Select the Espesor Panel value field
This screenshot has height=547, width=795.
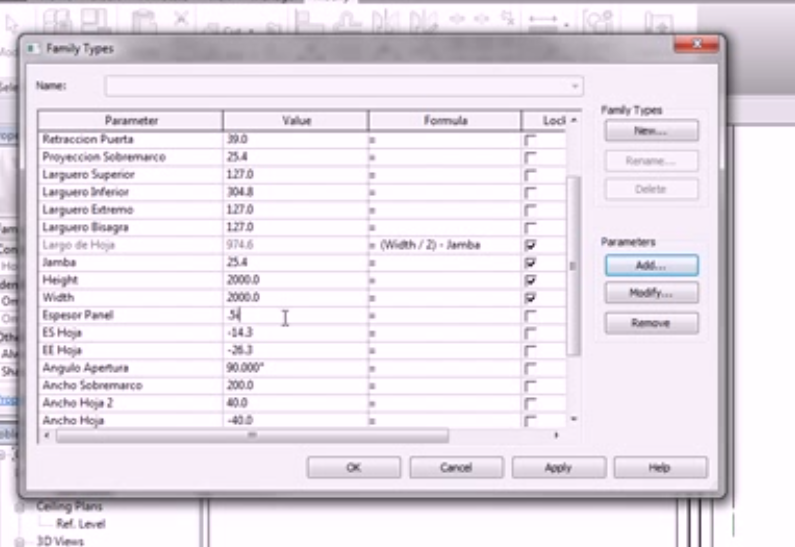tap(296, 315)
